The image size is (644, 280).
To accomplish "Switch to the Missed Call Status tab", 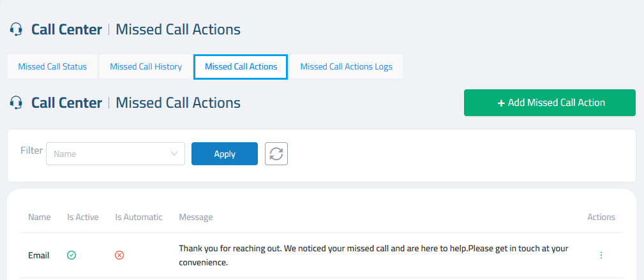I will [x=52, y=66].
